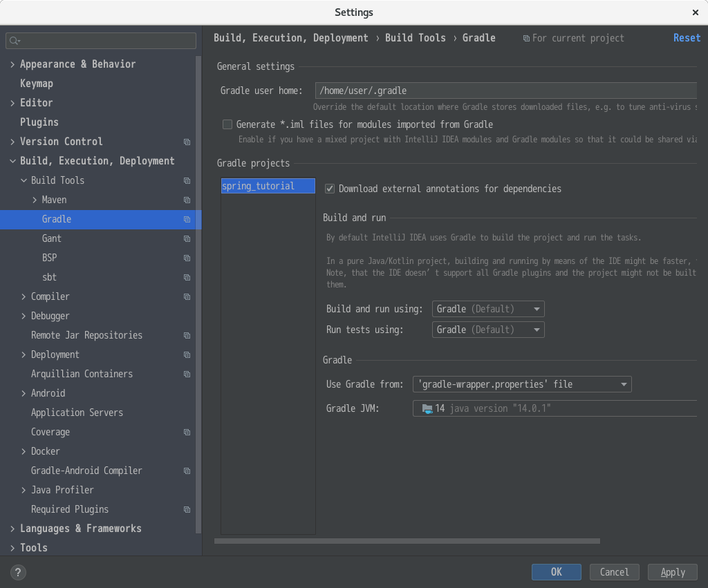The width and height of the screenshot is (708, 588).
Task: Click the settings search input field
Action: [x=101, y=41]
